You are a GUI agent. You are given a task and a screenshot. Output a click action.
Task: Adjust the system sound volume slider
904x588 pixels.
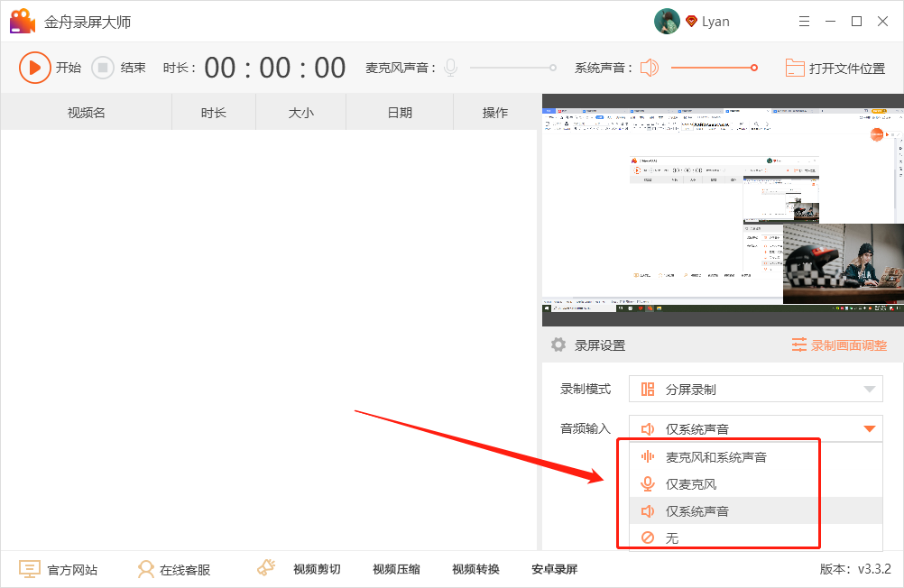tap(715, 68)
